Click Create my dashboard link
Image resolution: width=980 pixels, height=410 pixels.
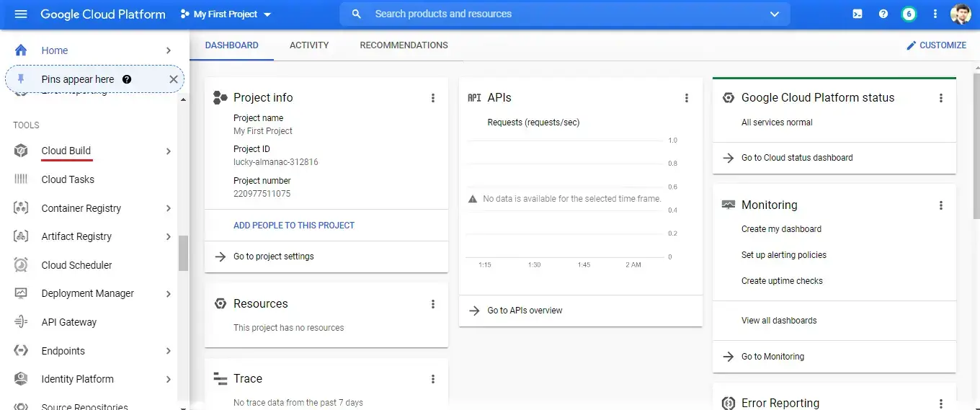click(x=781, y=229)
